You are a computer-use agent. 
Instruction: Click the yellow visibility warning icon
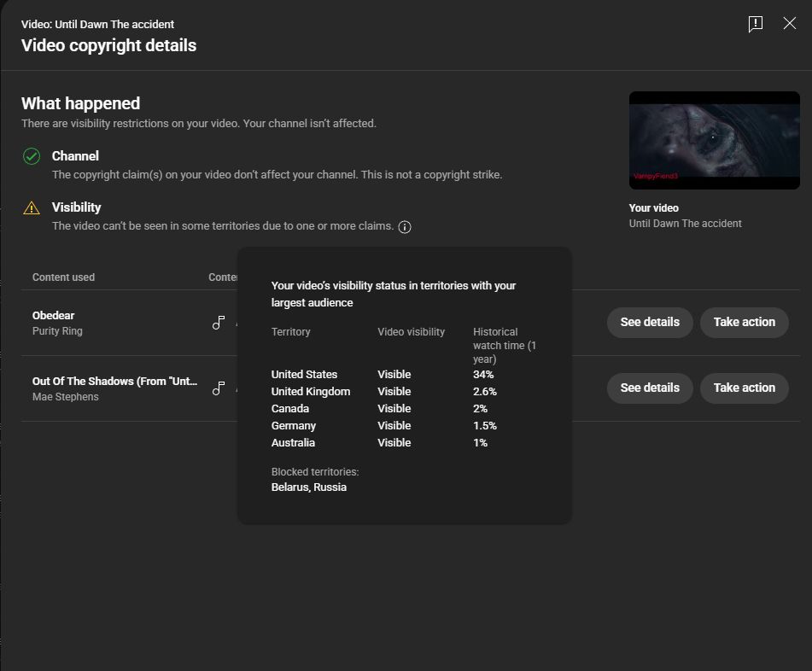(32, 207)
